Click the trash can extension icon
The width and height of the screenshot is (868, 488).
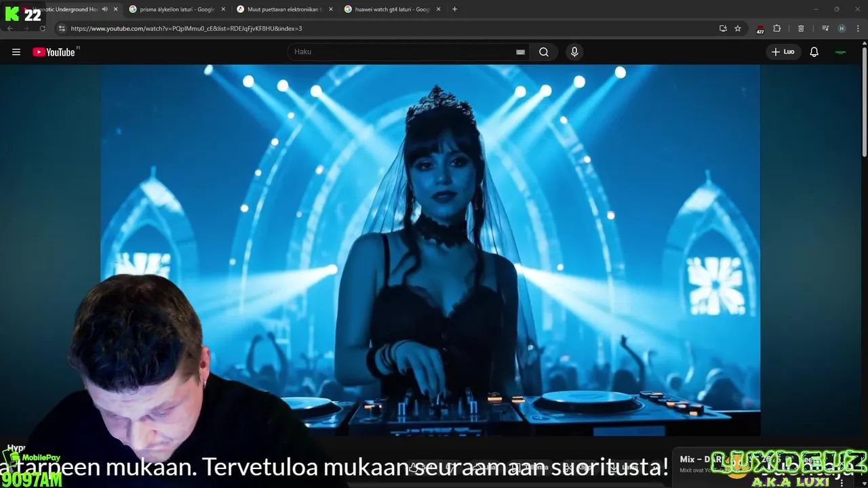pos(801,28)
